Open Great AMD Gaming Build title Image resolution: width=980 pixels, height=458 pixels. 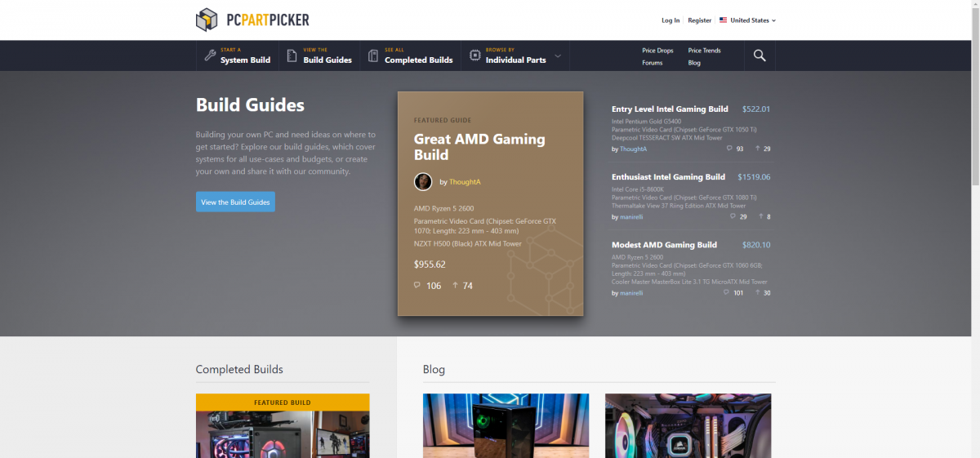pyautogui.click(x=479, y=147)
